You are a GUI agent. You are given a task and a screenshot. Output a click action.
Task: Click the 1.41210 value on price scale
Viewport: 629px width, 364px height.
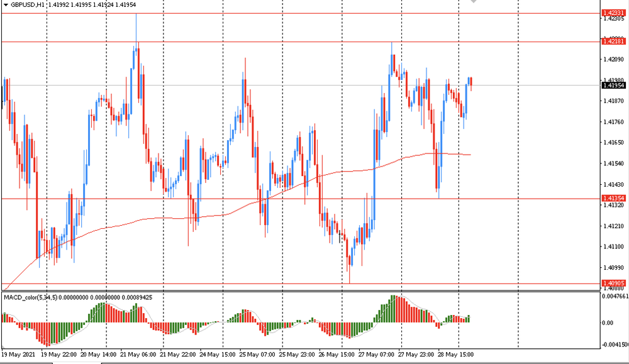pyautogui.click(x=613, y=226)
